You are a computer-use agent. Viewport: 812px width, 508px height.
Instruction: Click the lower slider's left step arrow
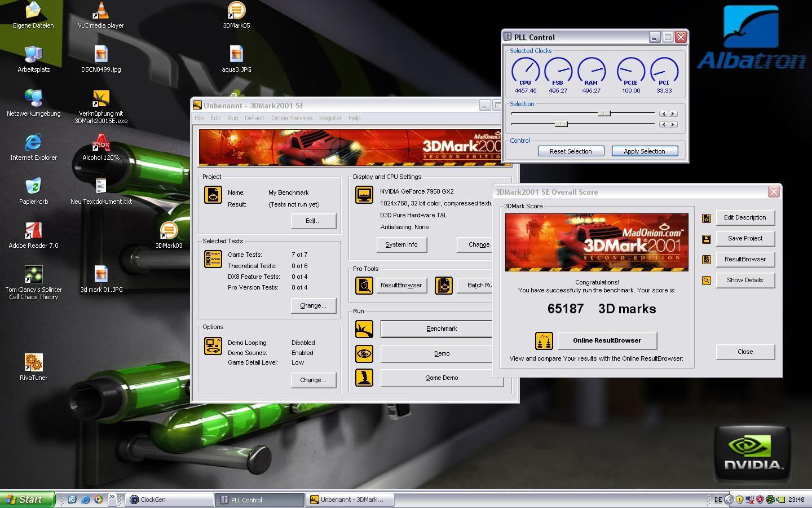pyautogui.click(x=664, y=124)
